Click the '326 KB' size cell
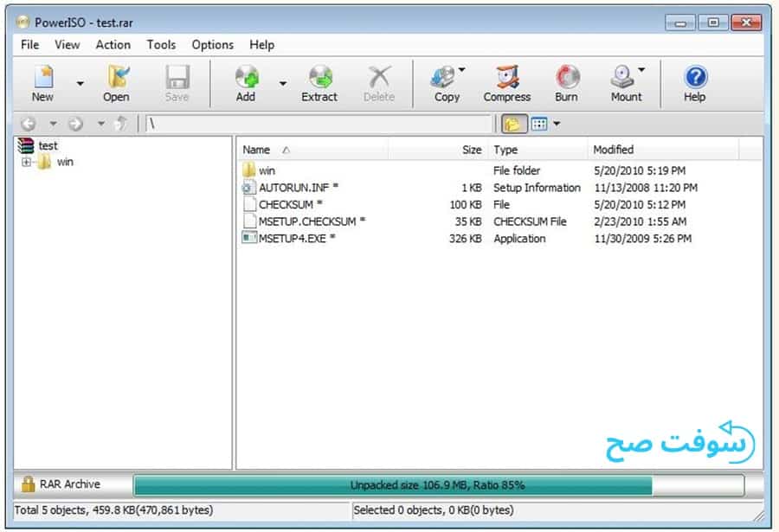This screenshot has height=532, width=779. (465, 239)
